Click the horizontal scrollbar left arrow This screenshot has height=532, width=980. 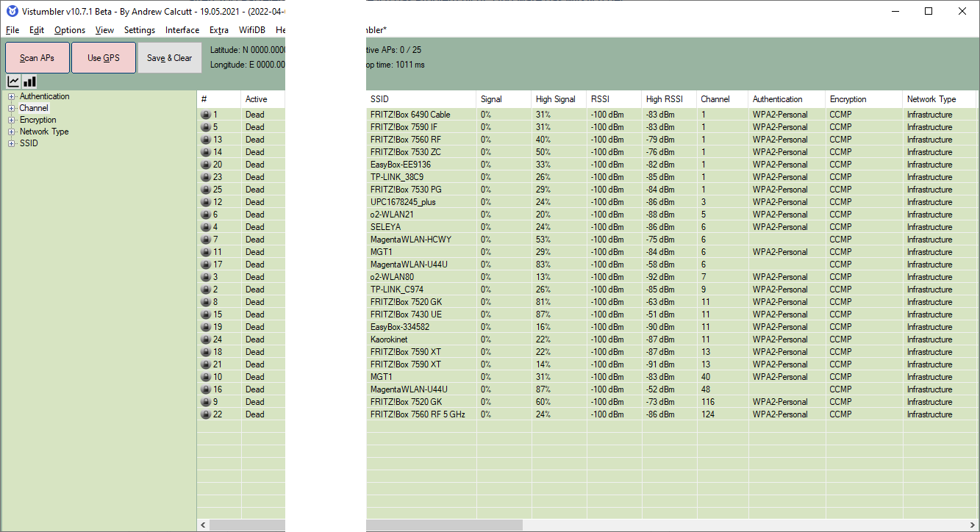203,525
